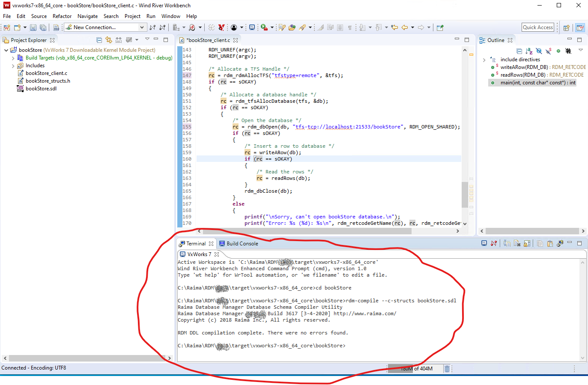Click the terminal Paste icon
Viewport: 588px width, 385px height.
pyautogui.click(x=550, y=243)
